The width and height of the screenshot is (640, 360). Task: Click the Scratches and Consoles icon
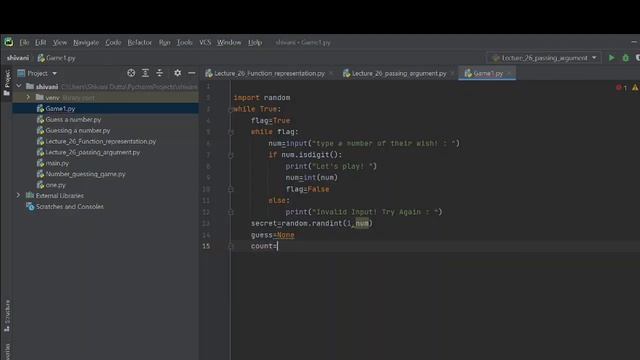tap(30, 207)
